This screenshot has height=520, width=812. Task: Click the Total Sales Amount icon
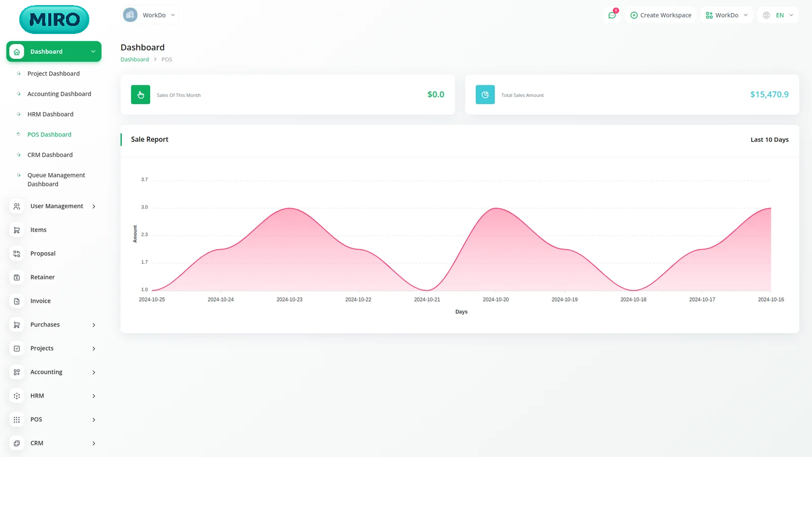[485, 95]
